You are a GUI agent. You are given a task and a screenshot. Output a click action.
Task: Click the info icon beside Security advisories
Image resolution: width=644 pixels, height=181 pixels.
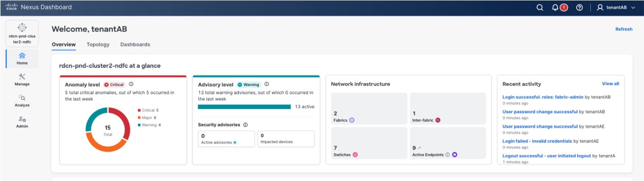pos(245,125)
